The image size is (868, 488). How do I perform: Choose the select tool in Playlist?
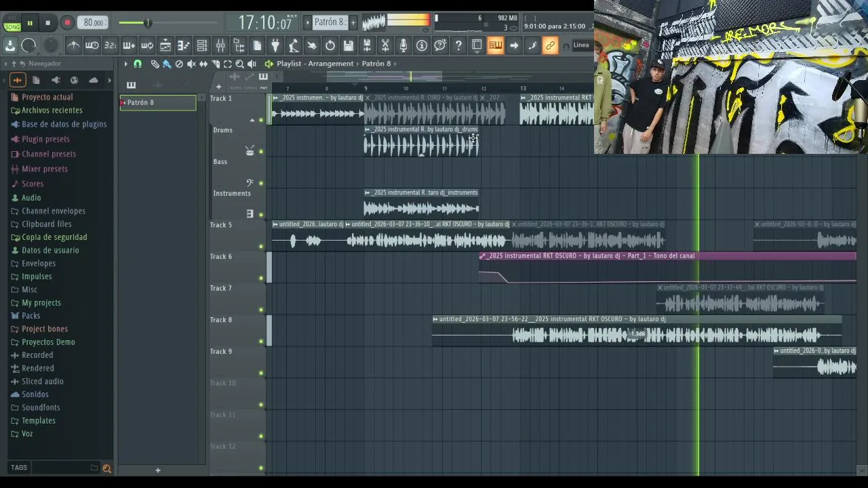tap(228, 64)
